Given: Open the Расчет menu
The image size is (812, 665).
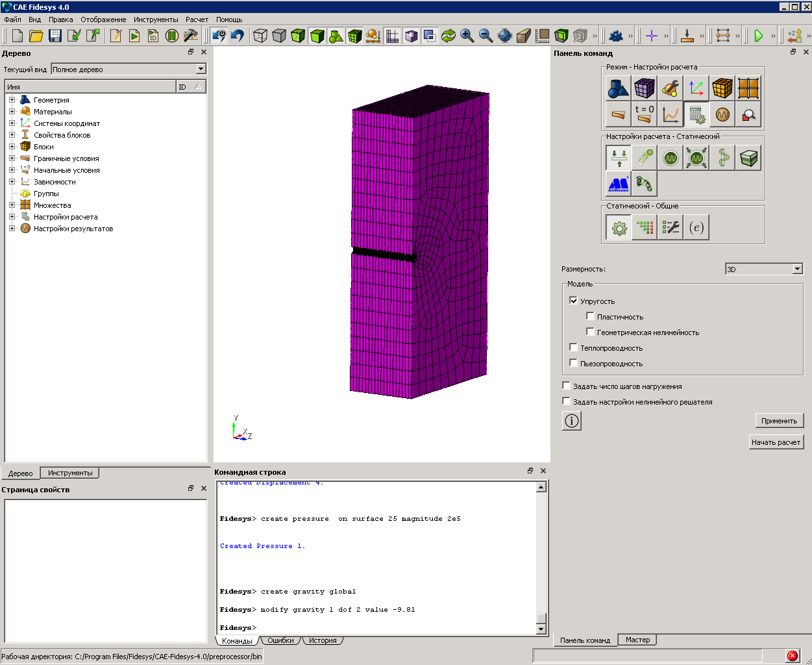Looking at the screenshot, I should tap(197, 19).
